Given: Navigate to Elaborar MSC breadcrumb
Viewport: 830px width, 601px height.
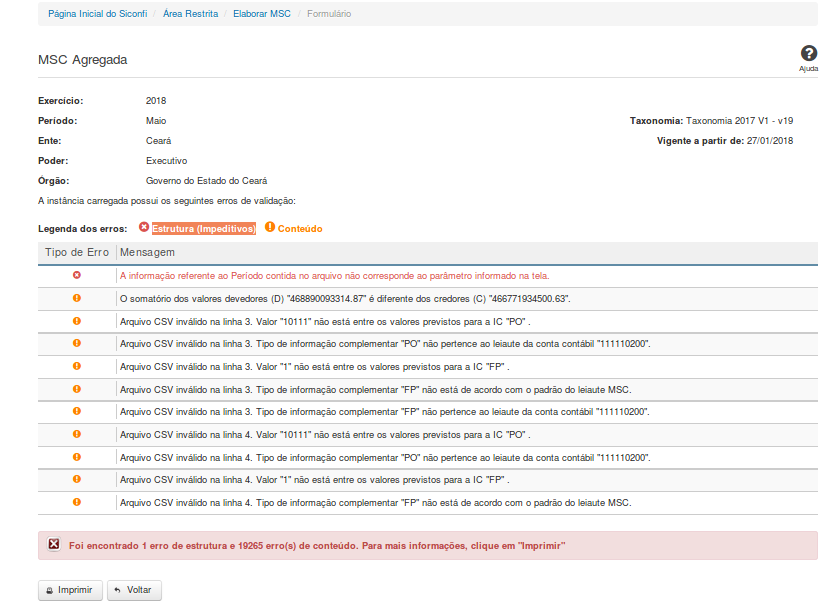Looking at the screenshot, I should point(261,14).
